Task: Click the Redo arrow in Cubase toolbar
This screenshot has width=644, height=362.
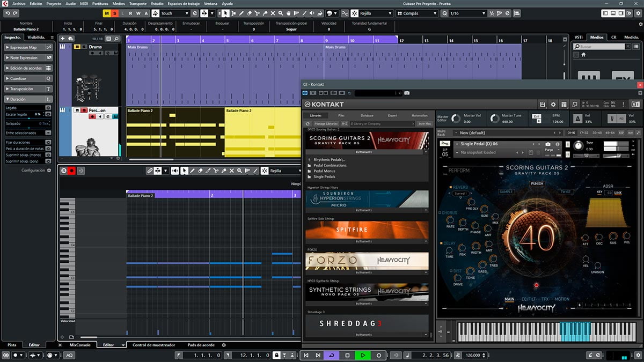Action: click(x=15, y=13)
